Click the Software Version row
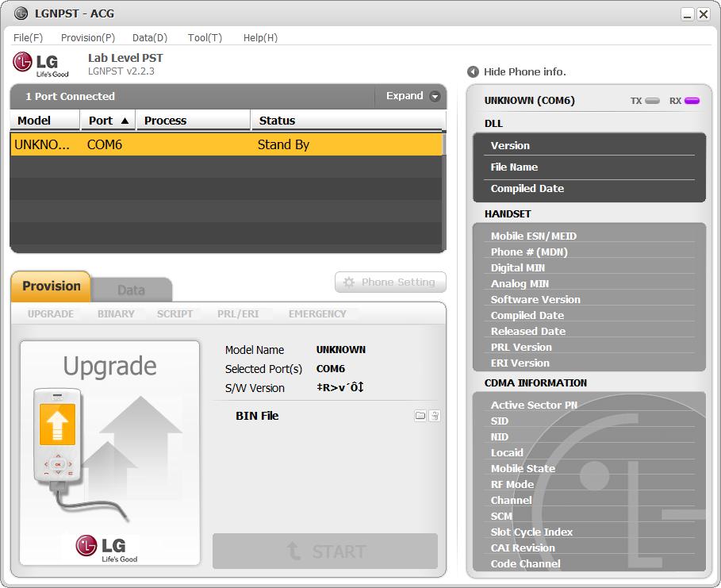The width and height of the screenshot is (721, 588). click(x=589, y=299)
